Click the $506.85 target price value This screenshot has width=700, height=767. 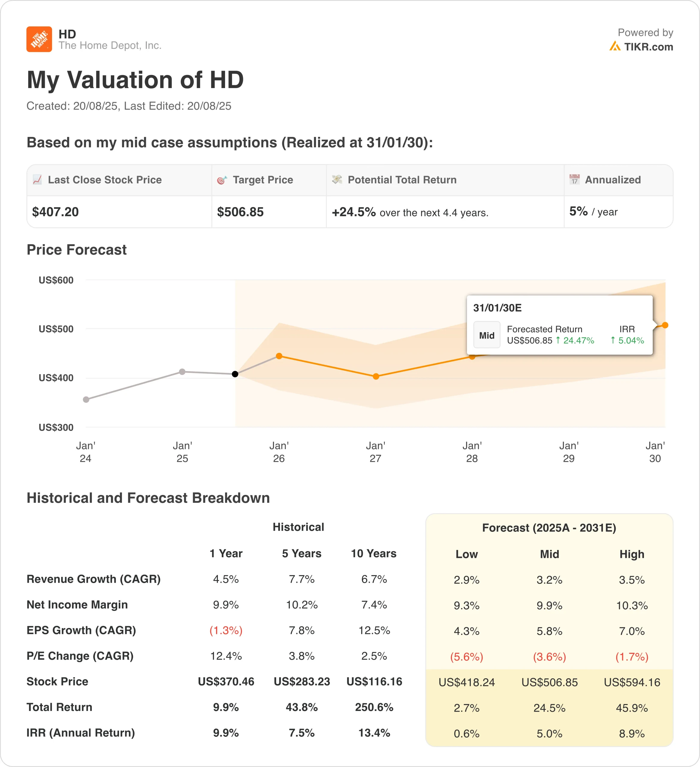[x=240, y=212]
